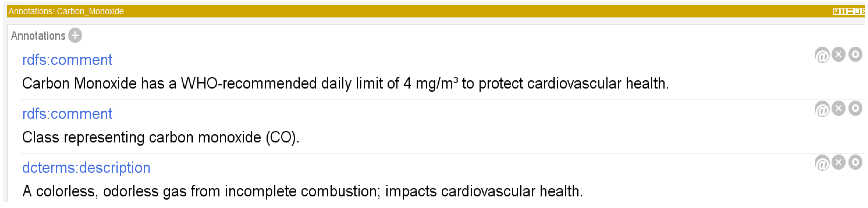The width and height of the screenshot is (868, 208).
Task: Annotate the dcterms:description annotation (@ icon)
Action: (x=822, y=163)
